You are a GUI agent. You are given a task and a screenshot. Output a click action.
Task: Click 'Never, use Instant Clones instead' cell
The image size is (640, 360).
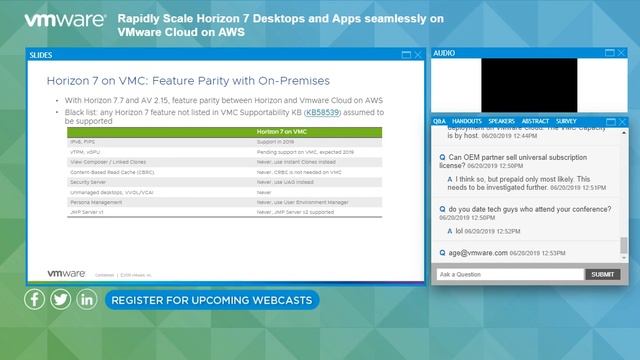pyautogui.click(x=296, y=162)
